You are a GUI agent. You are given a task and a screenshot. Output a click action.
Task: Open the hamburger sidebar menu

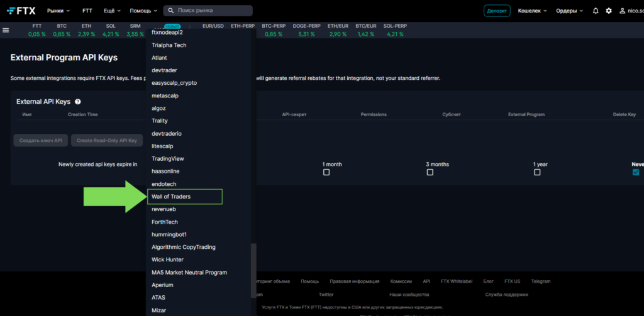point(6,30)
